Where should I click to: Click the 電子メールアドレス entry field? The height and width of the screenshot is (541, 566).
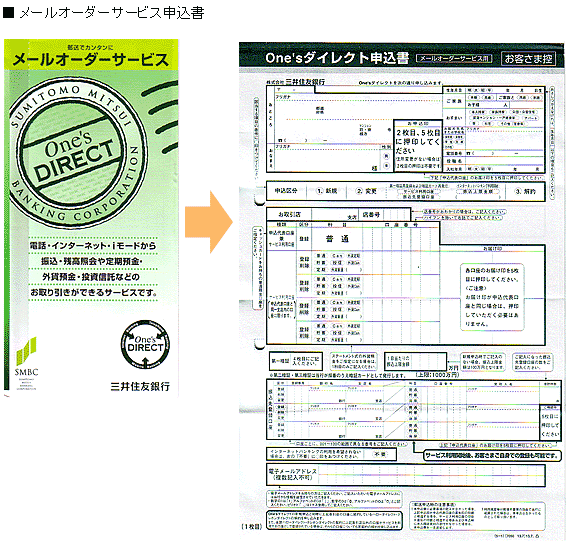tap(431, 474)
